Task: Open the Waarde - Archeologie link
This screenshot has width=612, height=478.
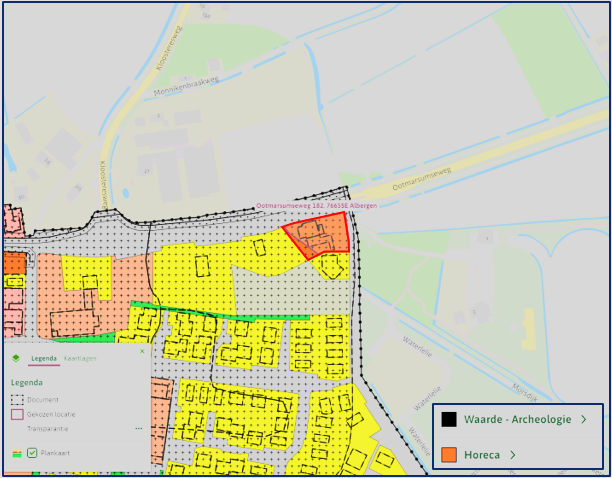Action: coord(518,419)
